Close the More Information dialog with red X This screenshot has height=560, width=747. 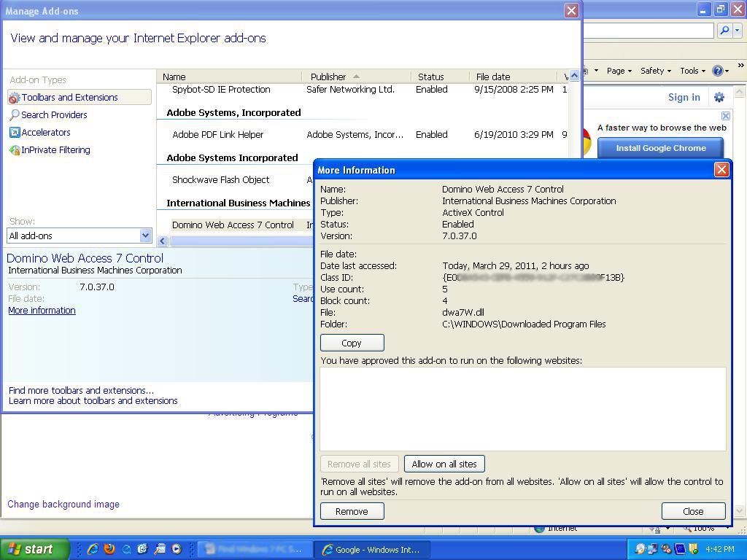(721, 169)
